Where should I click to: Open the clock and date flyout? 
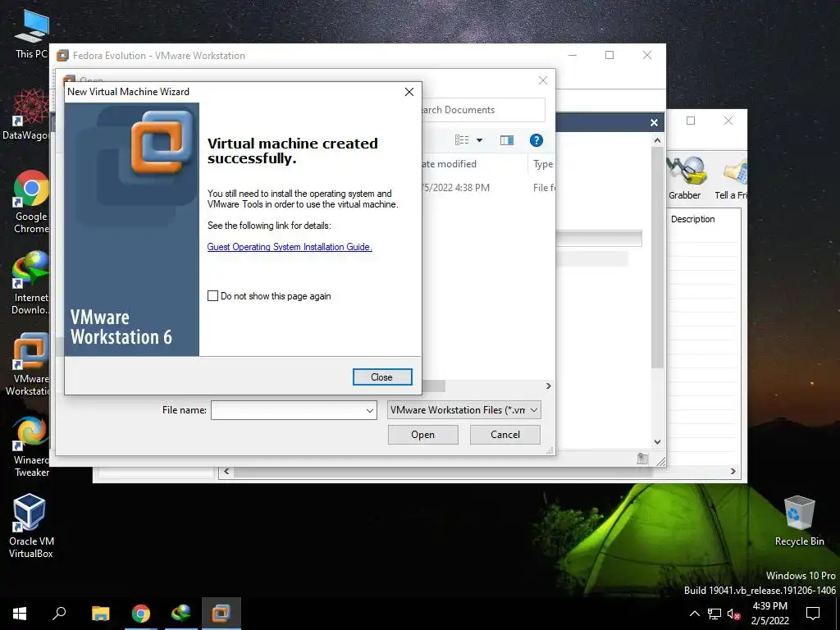click(769, 614)
